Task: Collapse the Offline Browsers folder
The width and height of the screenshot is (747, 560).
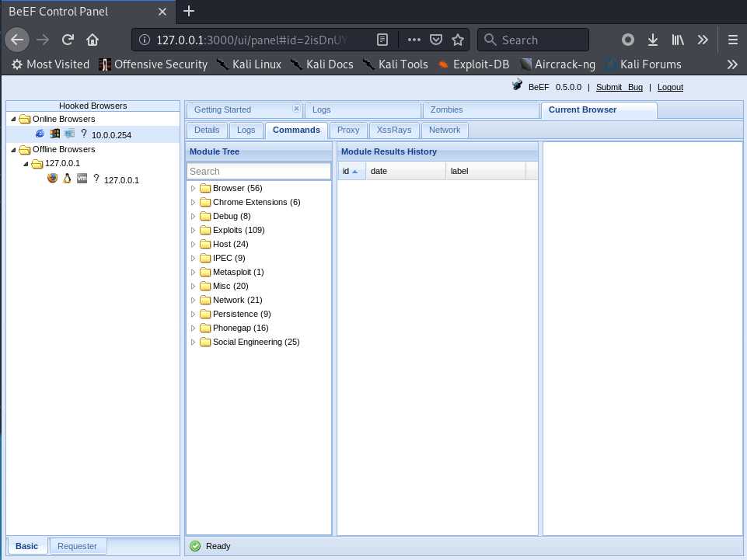Action: [13, 150]
